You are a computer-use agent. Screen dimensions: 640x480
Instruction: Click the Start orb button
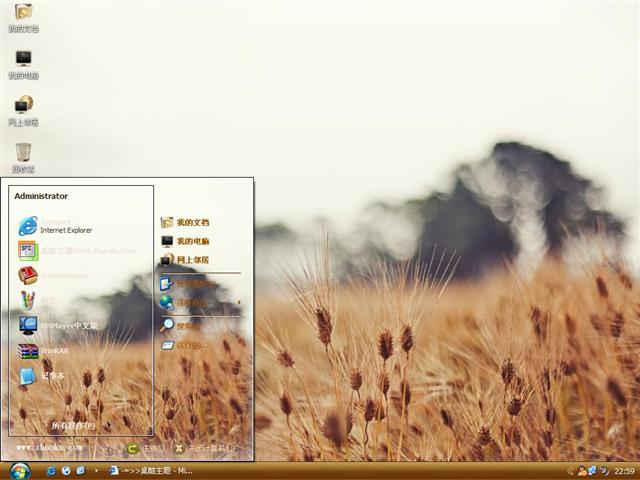(20, 471)
